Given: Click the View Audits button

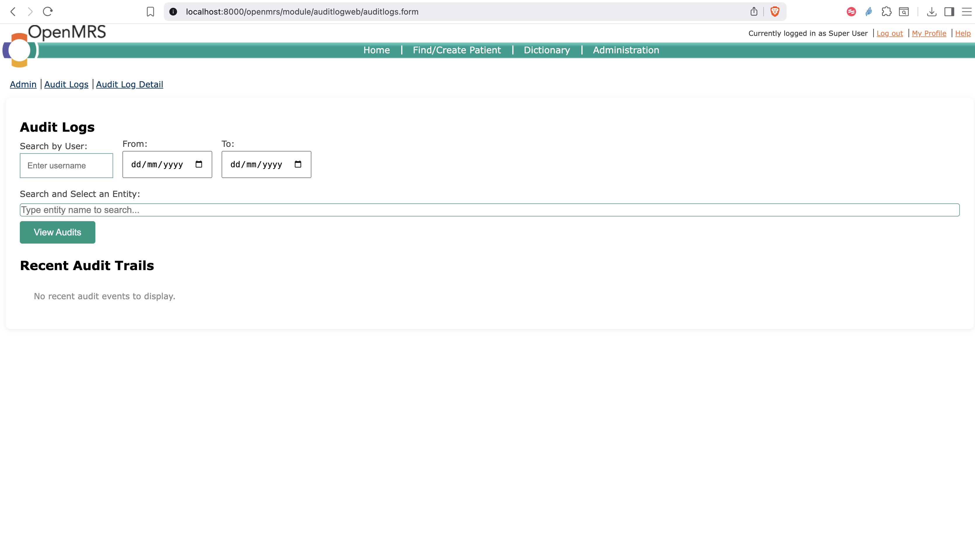Looking at the screenshot, I should tap(57, 232).
